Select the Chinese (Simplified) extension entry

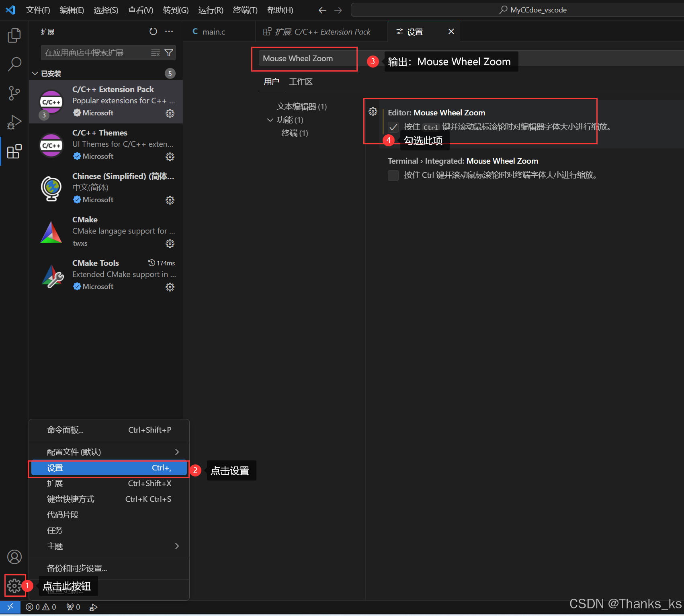point(106,189)
